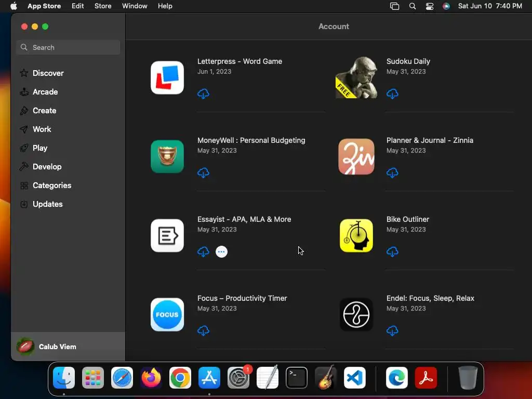The image size is (532, 399).
Task: Click the App Store search field
Action: (x=68, y=47)
